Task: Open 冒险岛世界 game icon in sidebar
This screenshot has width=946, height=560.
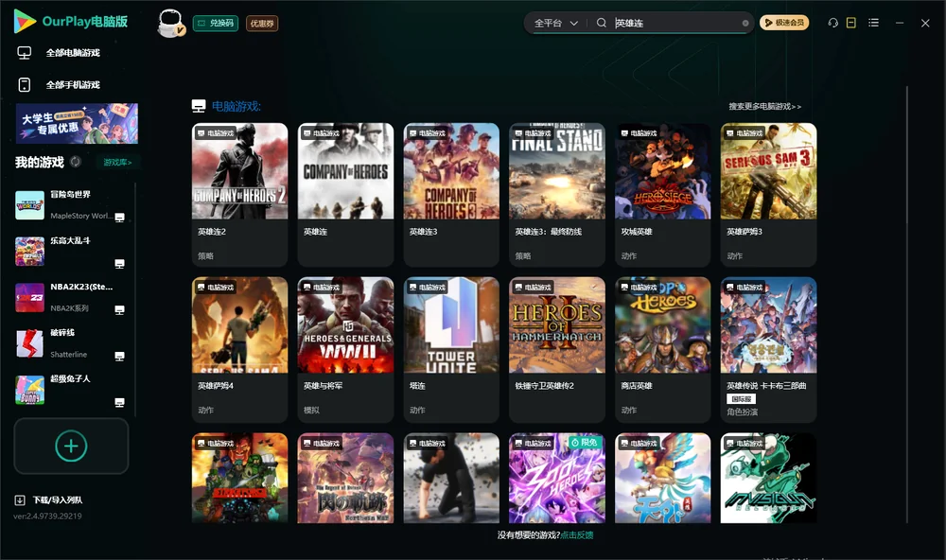Action: point(29,205)
